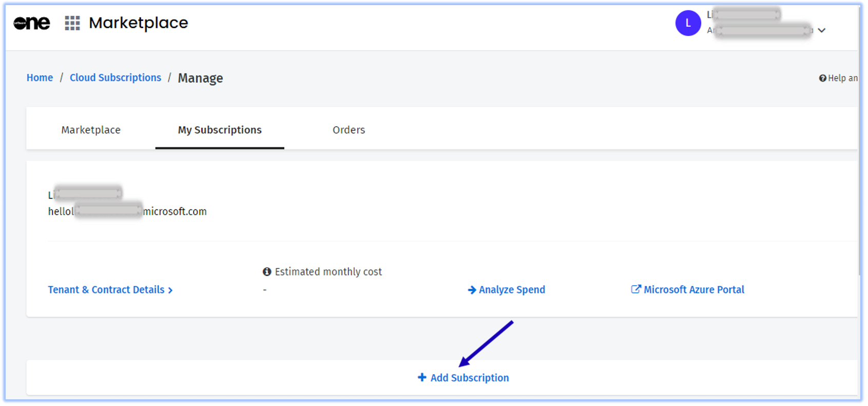The height and width of the screenshot is (406, 868).
Task: Click the Add Subscription text button
Action: click(469, 378)
